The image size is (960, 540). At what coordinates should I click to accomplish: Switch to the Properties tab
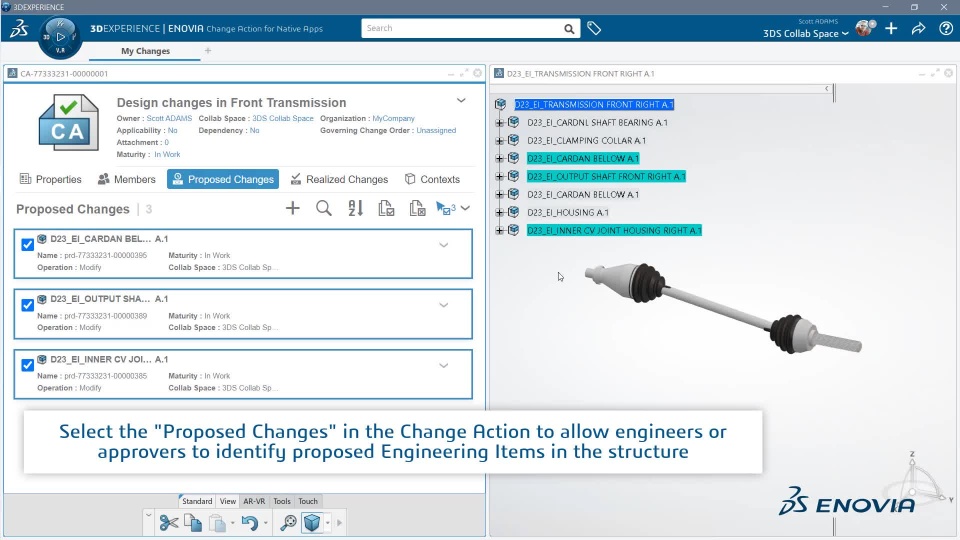(x=51, y=179)
